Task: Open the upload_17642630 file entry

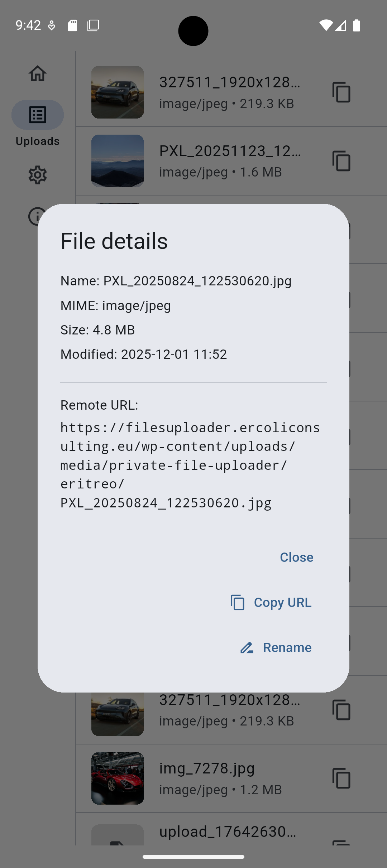Action: (x=228, y=832)
